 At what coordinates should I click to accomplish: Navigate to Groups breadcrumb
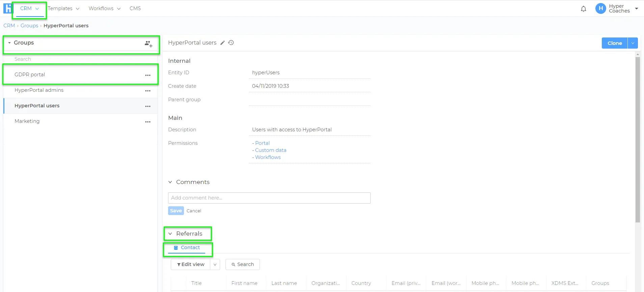coord(29,26)
